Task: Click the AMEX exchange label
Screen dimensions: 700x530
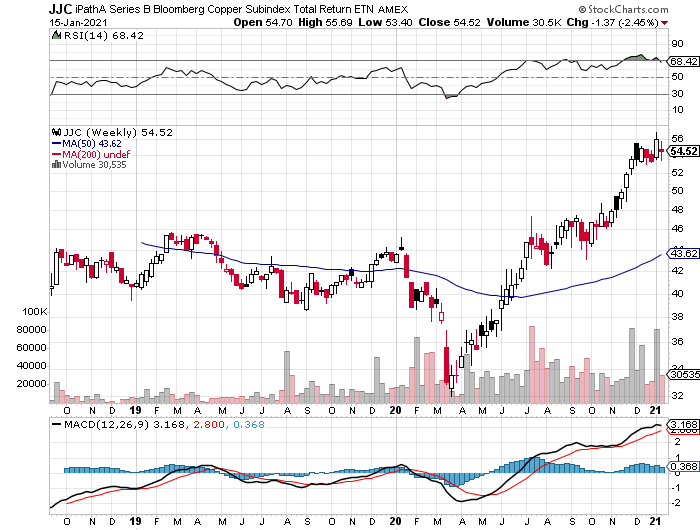Action: 393,9
